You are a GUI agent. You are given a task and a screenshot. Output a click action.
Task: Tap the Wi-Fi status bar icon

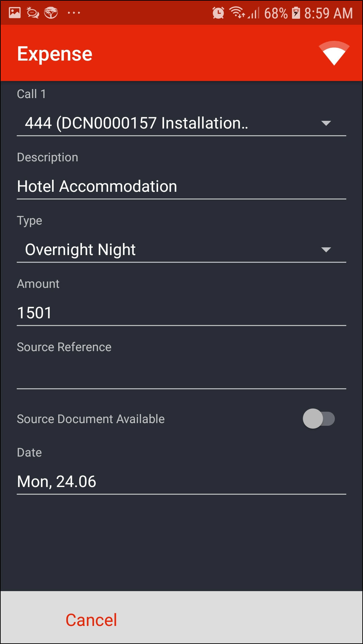coord(237,12)
